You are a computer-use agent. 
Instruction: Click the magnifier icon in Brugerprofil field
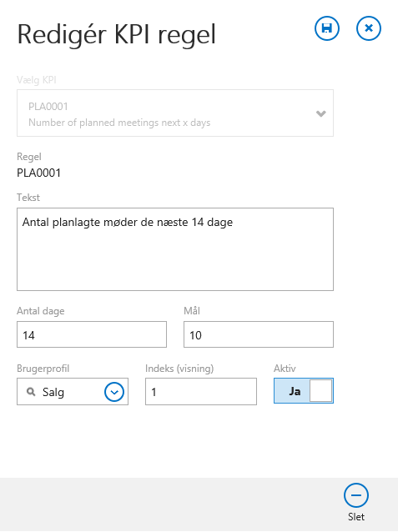coord(31,392)
